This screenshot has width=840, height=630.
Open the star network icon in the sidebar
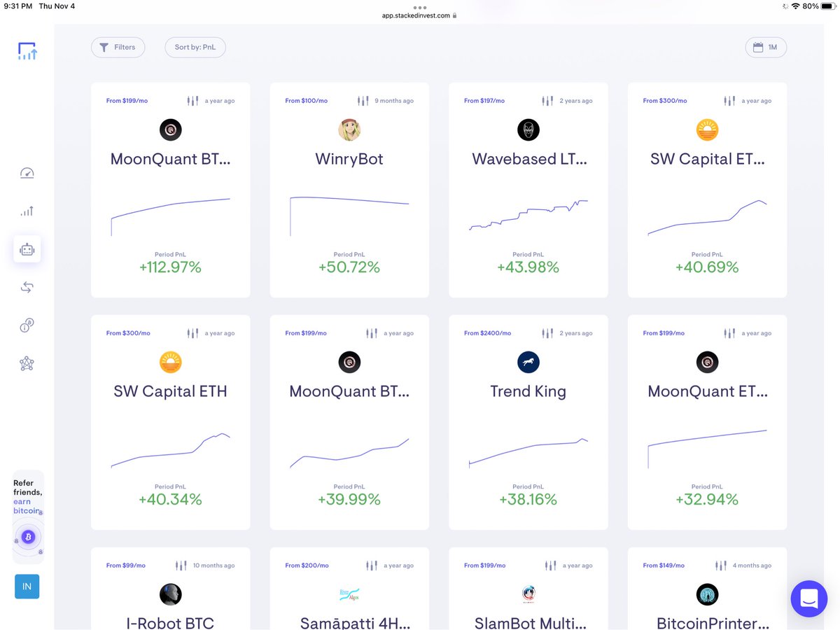27,363
